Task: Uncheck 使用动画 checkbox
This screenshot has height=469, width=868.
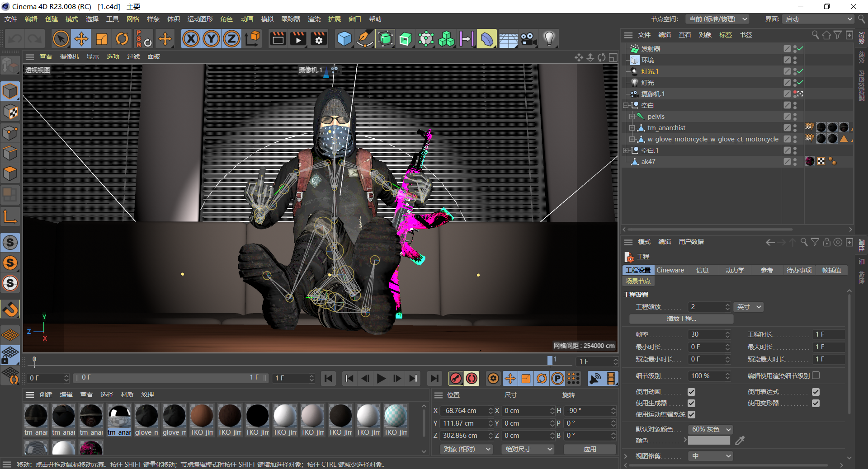Action: coord(691,392)
